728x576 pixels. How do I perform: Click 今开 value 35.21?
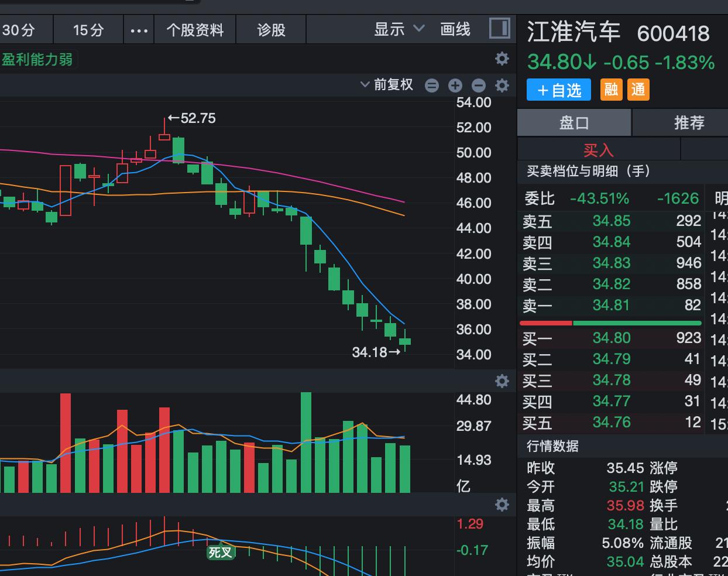click(626, 487)
